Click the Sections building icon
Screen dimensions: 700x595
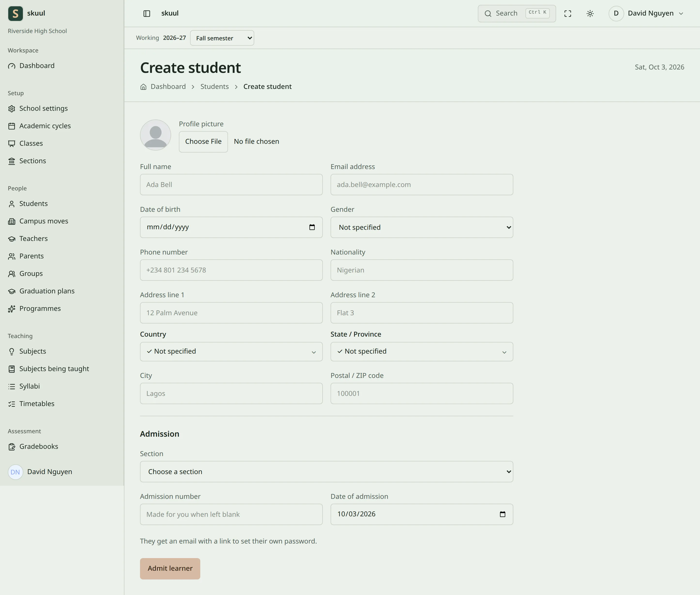12,161
